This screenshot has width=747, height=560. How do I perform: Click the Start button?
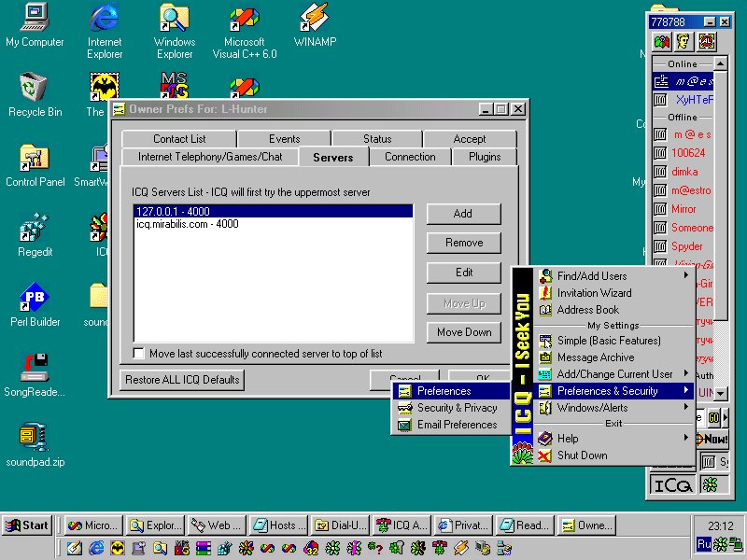27,525
